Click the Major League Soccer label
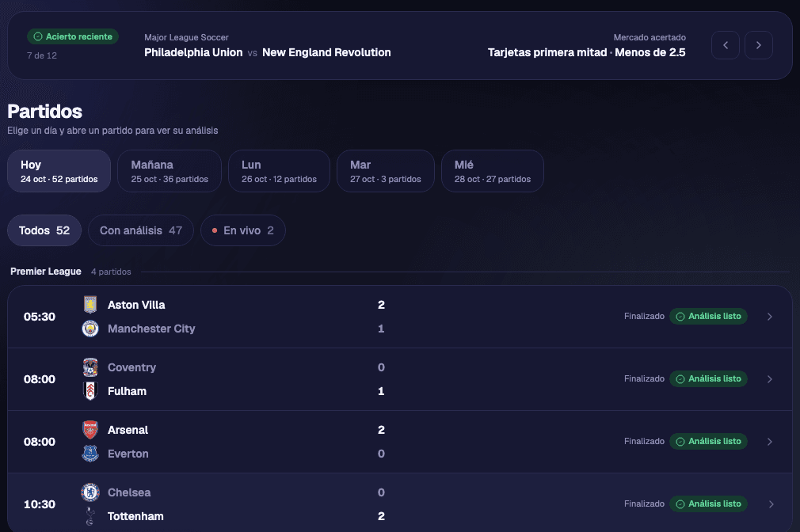 coord(186,37)
